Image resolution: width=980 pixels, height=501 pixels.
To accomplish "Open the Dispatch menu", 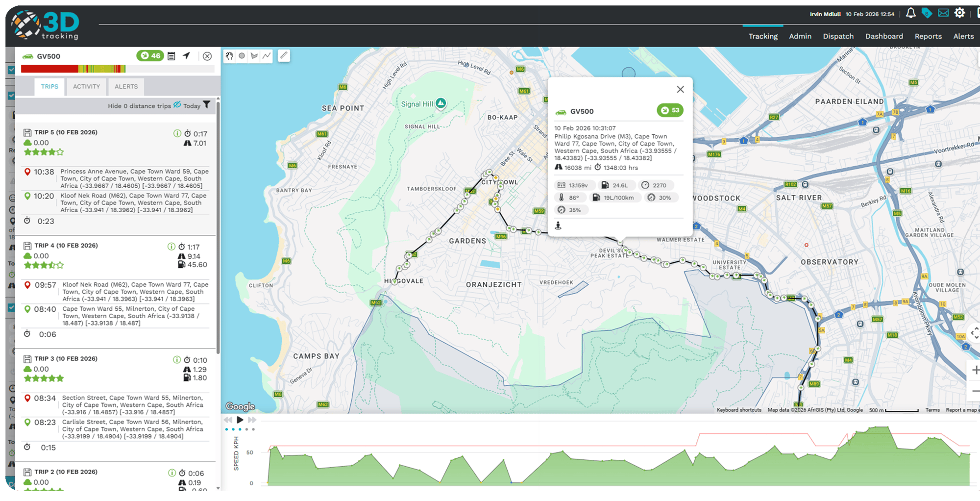I will tap(838, 36).
